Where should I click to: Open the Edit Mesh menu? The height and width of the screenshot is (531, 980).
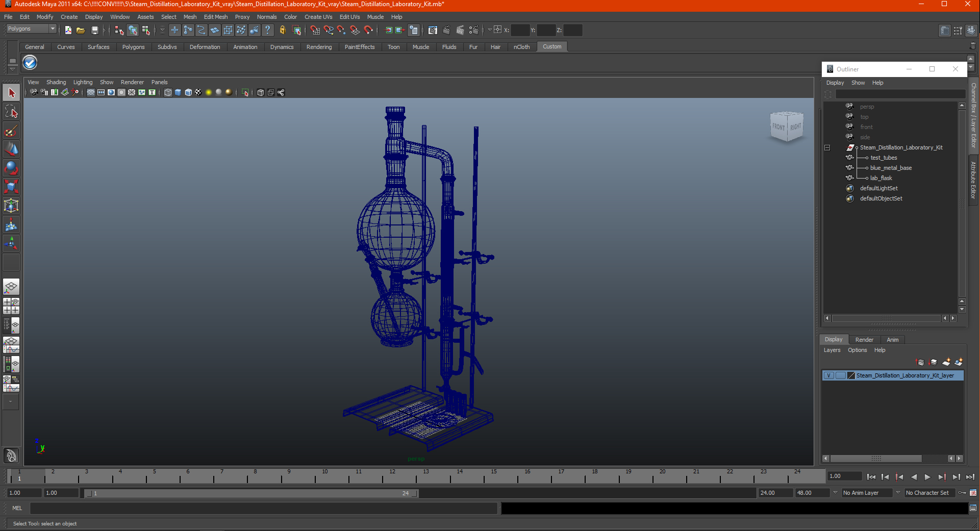[216, 17]
